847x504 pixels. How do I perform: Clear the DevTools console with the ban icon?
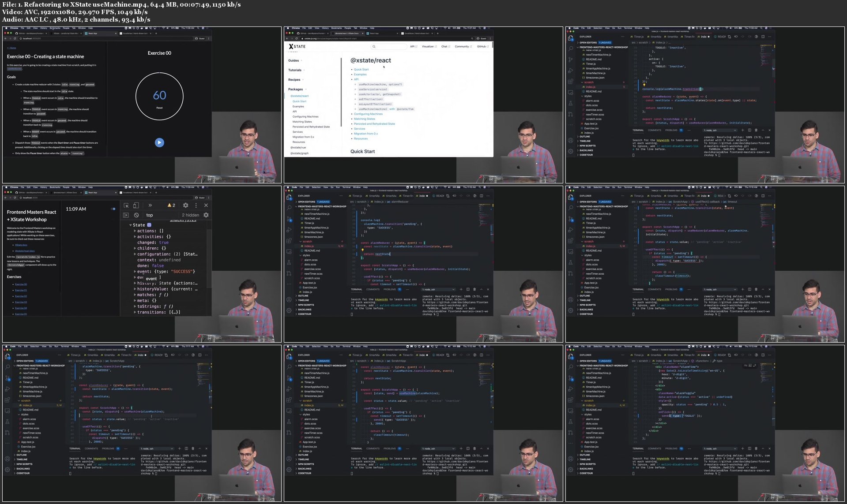[x=136, y=215]
